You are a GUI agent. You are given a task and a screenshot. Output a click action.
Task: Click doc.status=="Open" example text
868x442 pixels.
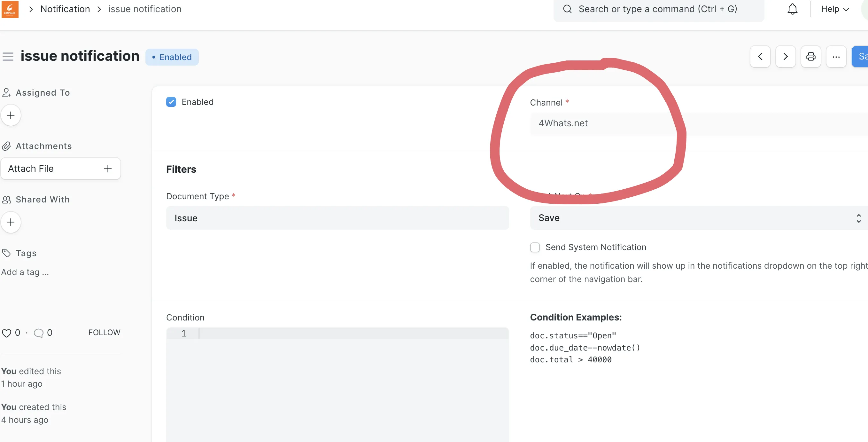click(x=573, y=335)
